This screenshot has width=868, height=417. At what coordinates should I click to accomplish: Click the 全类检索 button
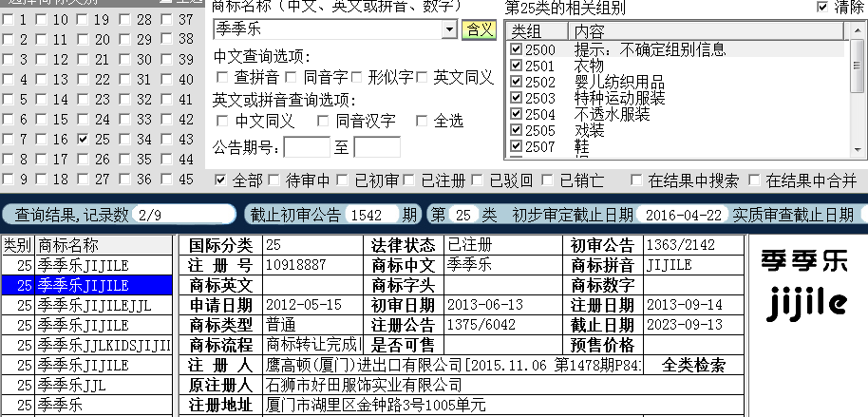(693, 365)
